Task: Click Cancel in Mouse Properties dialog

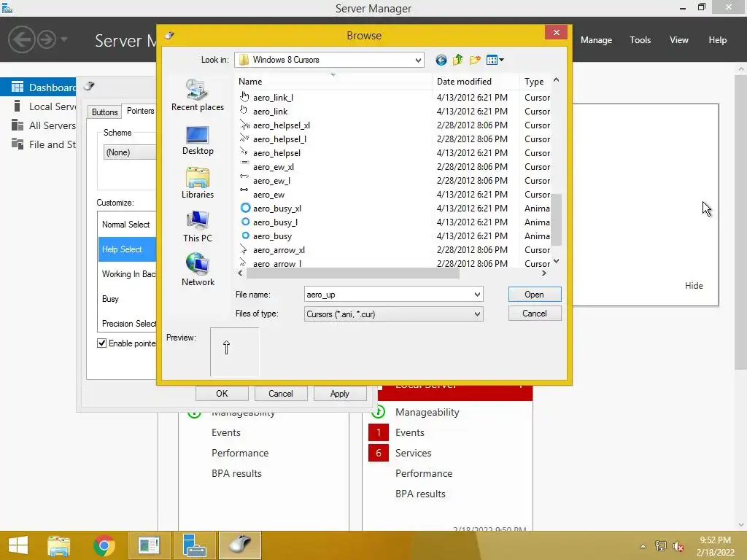Action: pyautogui.click(x=281, y=394)
